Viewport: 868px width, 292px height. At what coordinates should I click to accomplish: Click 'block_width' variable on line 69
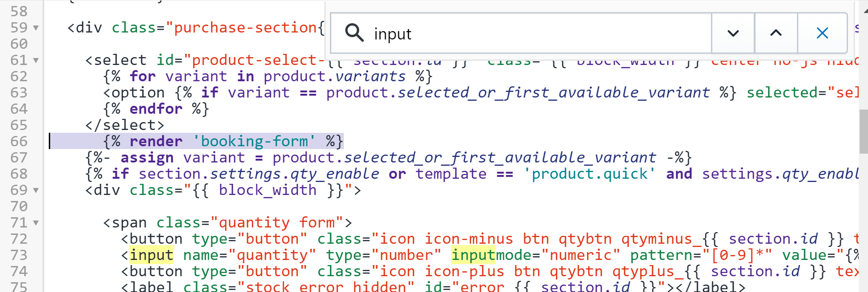pyautogui.click(x=268, y=190)
